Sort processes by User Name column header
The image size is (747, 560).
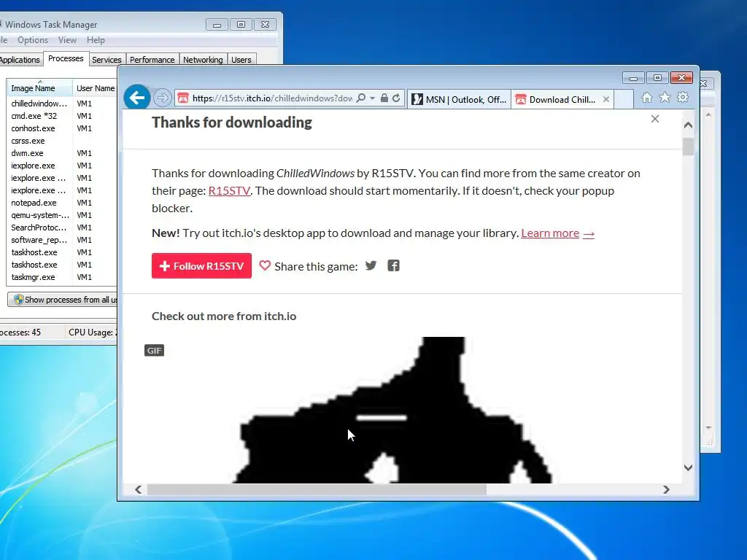(x=96, y=88)
